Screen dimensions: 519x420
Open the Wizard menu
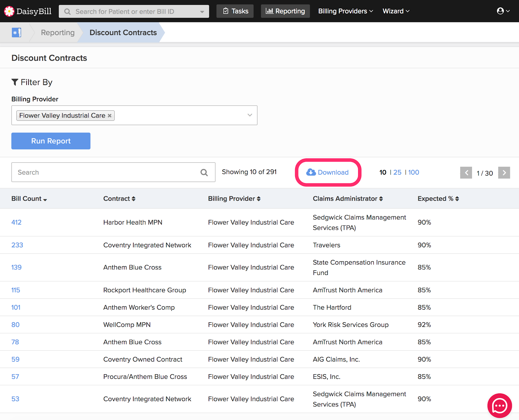pyautogui.click(x=396, y=11)
